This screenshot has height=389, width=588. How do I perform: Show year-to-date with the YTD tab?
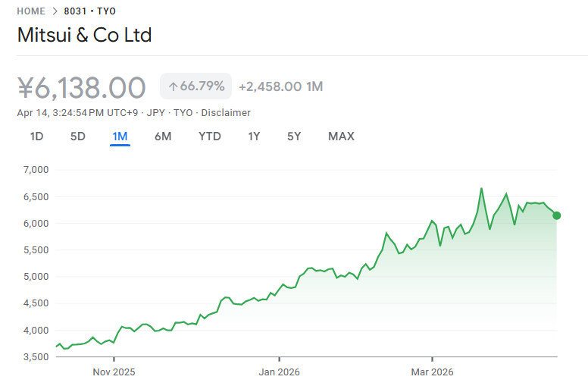(x=210, y=136)
